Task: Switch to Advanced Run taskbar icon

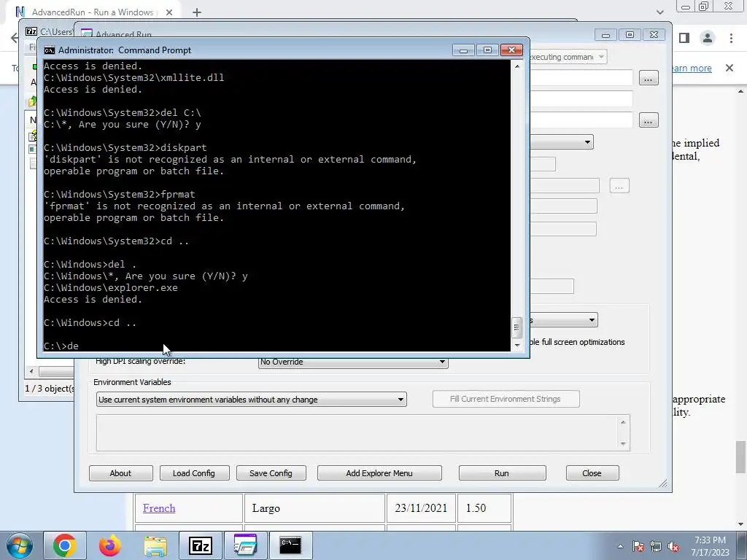Action: pyautogui.click(x=245, y=545)
